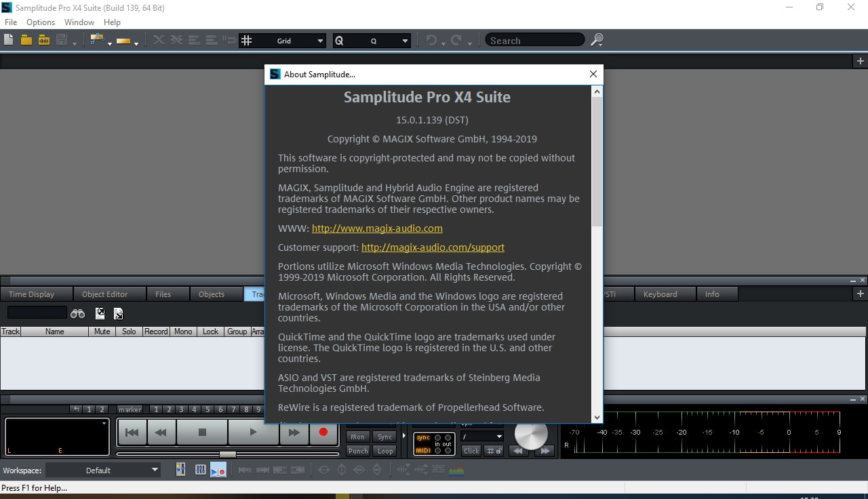
Task: Click the highlighted play/record icon in the bottom toolbar
Action: click(218, 469)
